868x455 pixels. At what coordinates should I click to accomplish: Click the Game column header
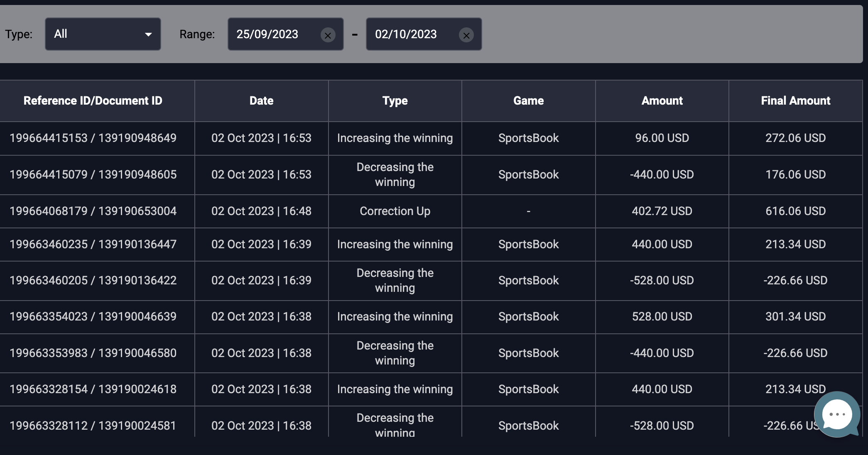[528, 100]
